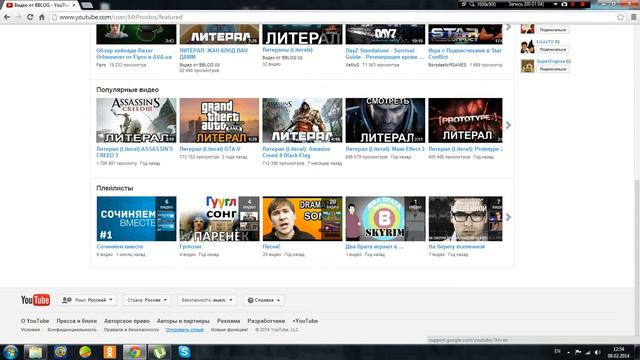Viewport: 640px width, 360px height.
Task: Play the Assassin's Creed 4 Black Flag thumbnail
Action: (302, 120)
